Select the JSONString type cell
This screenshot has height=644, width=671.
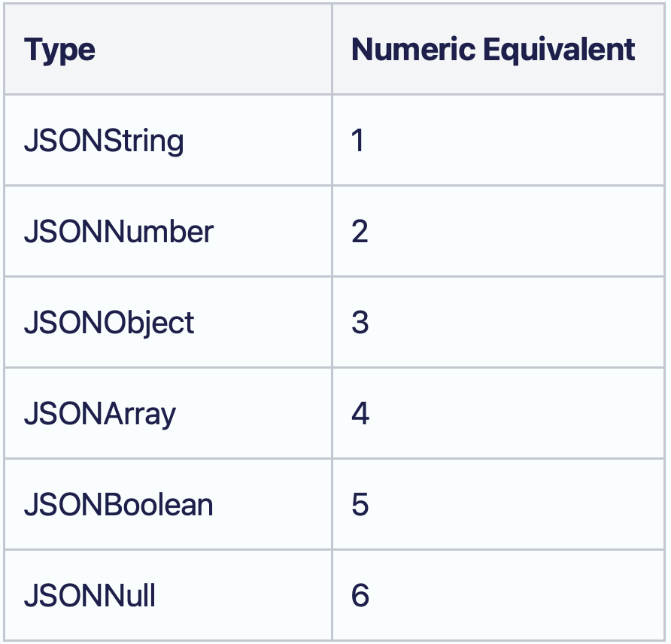(x=104, y=141)
